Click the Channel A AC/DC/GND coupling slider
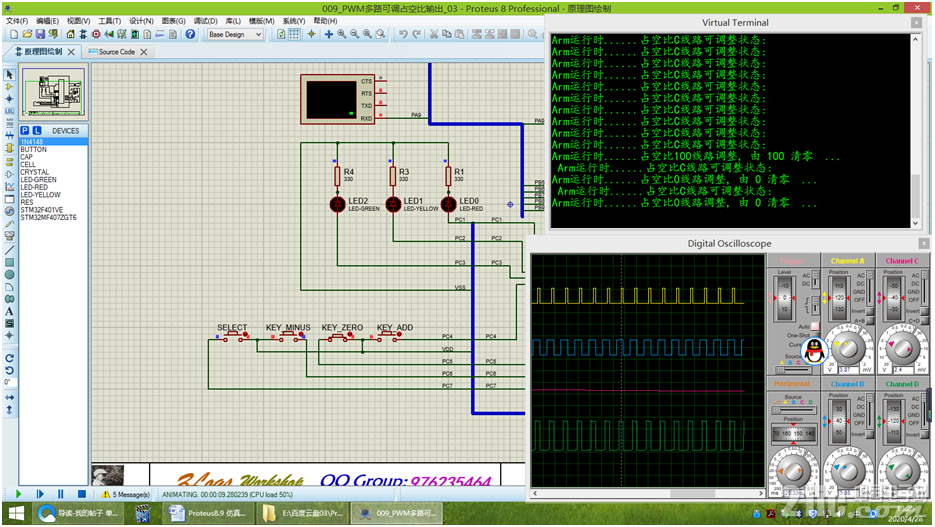935x527 pixels. pyautogui.click(x=870, y=287)
